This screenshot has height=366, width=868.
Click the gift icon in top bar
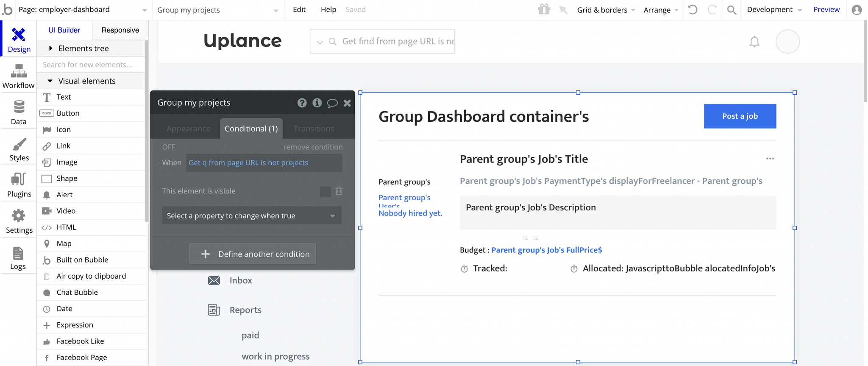pos(544,9)
